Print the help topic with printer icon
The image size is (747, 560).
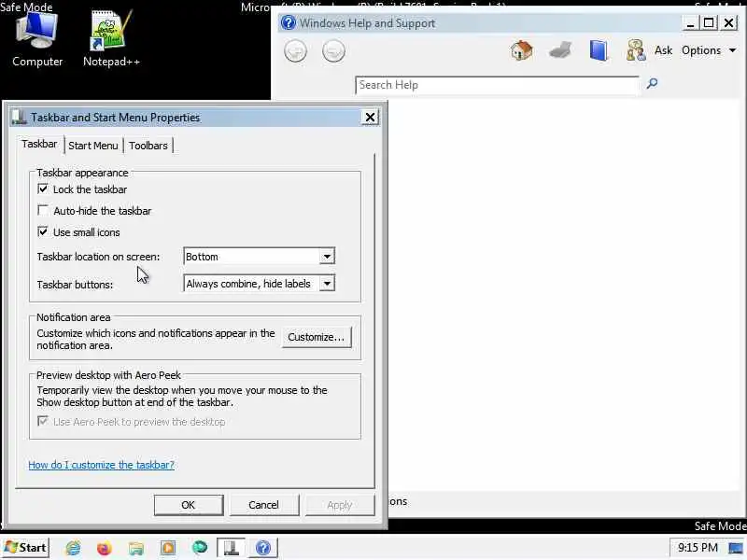coord(560,50)
